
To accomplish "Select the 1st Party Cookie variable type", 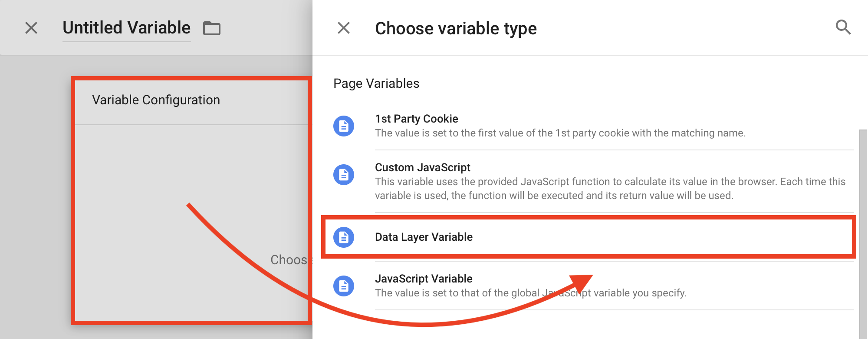I will click(x=593, y=126).
